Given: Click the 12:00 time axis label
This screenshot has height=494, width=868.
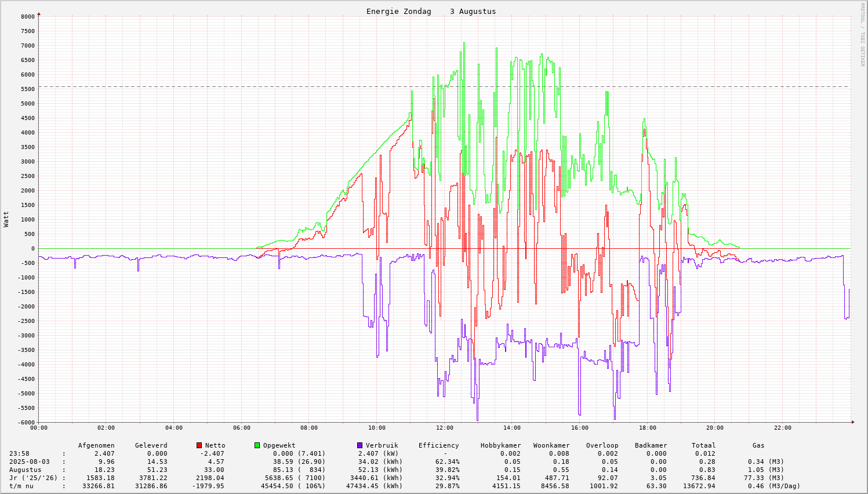Looking at the screenshot, I should [444, 428].
